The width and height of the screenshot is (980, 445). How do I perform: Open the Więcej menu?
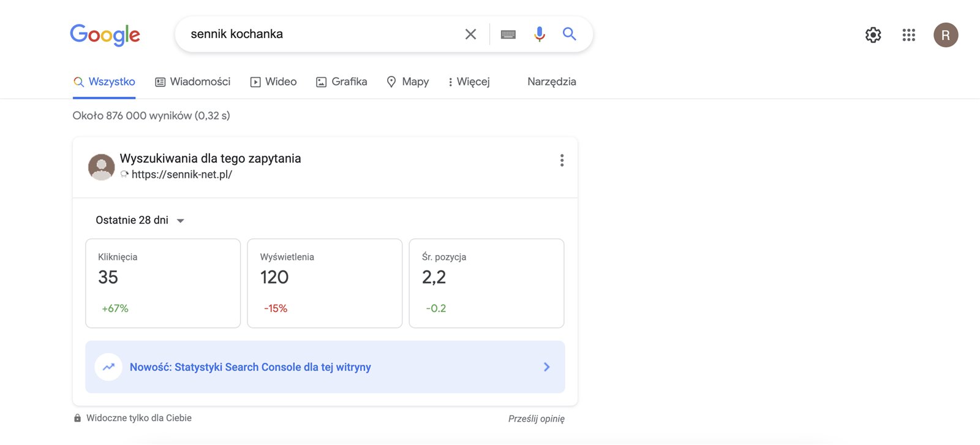click(469, 82)
